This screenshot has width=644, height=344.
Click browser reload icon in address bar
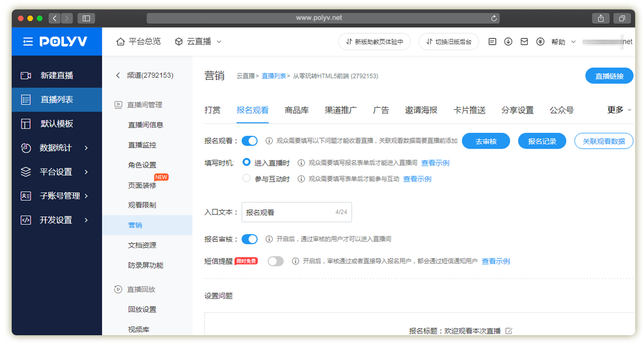tap(495, 18)
